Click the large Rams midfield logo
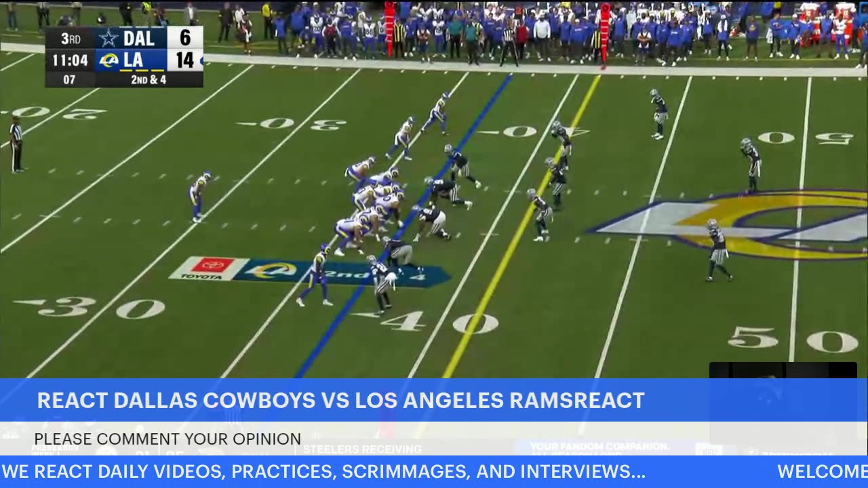 coord(732,225)
